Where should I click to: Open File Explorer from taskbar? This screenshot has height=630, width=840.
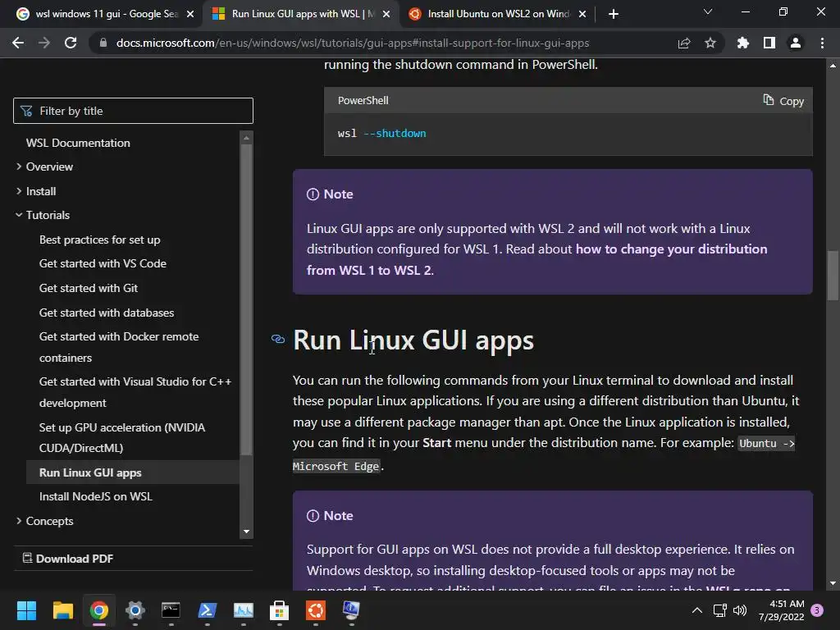(62, 610)
